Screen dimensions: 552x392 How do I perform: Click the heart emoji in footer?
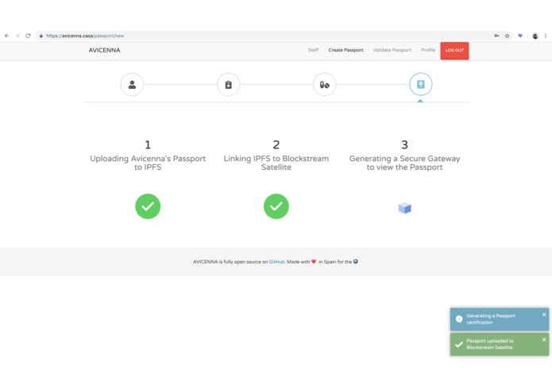(314, 262)
